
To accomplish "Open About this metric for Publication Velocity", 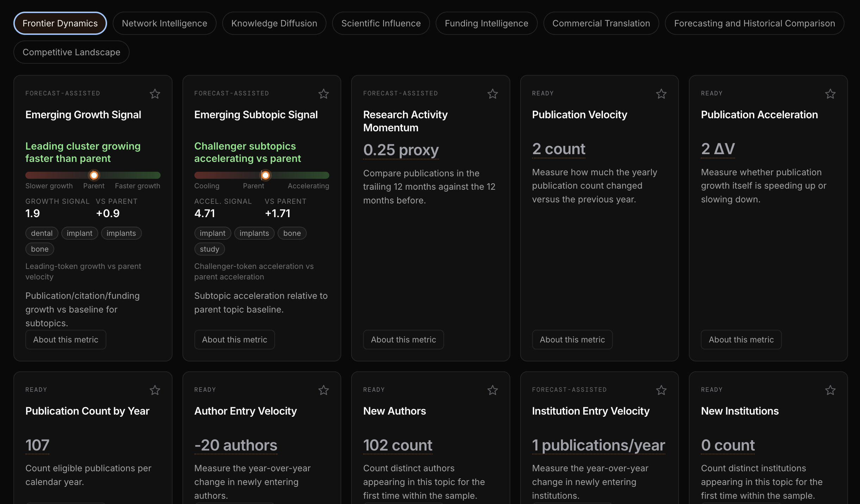I will 572,340.
